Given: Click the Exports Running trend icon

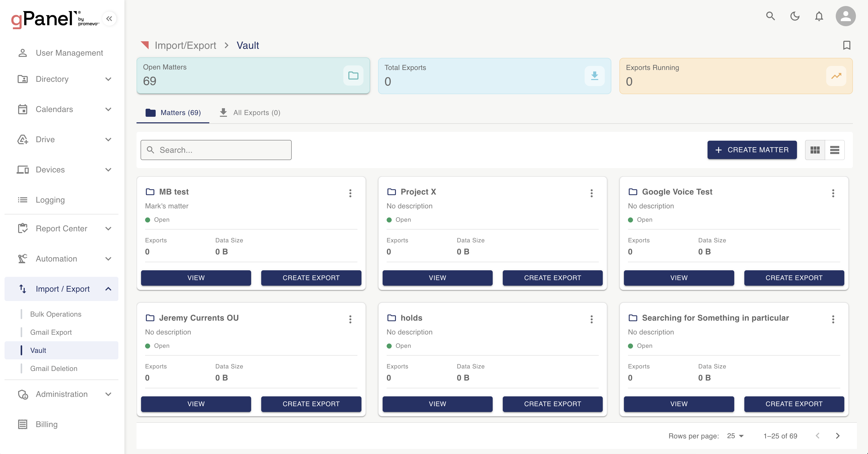Looking at the screenshot, I should coord(836,76).
